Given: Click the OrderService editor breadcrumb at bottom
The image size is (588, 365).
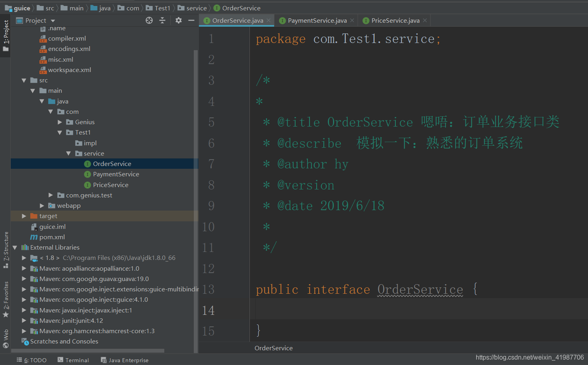Looking at the screenshot, I should pyautogui.click(x=274, y=348).
